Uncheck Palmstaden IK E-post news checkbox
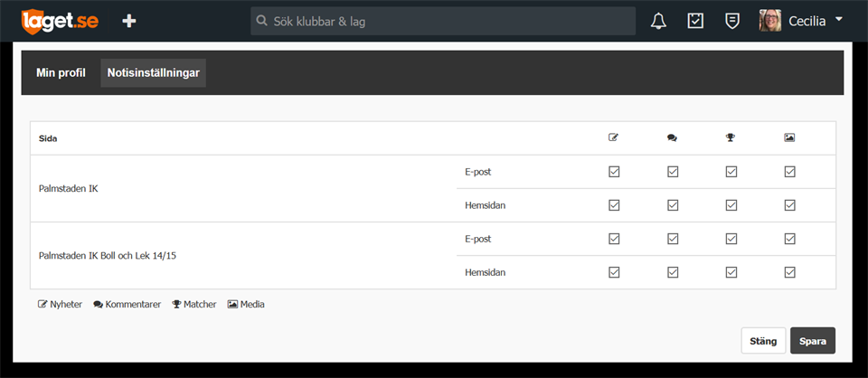 coord(614,172)
